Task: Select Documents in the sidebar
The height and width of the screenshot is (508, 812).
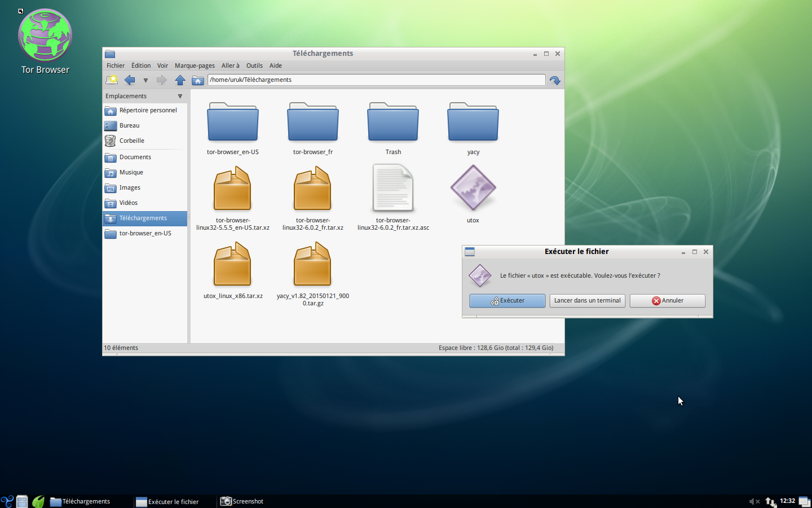Action: 145,157
